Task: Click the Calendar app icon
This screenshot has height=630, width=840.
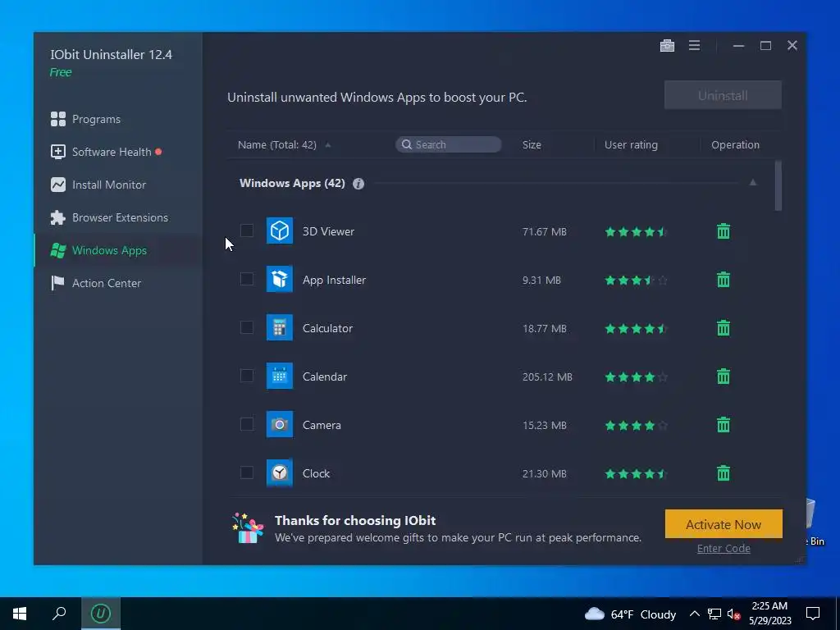Action: click(280, 376)
